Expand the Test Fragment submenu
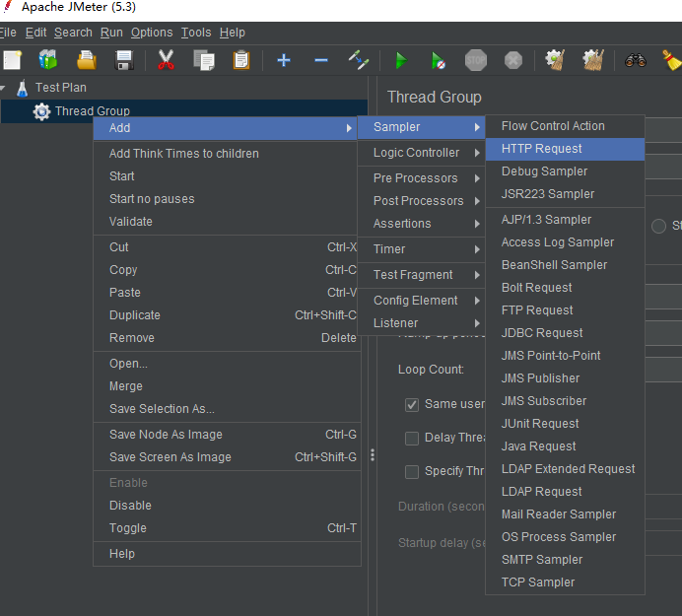 coord(421,275)
